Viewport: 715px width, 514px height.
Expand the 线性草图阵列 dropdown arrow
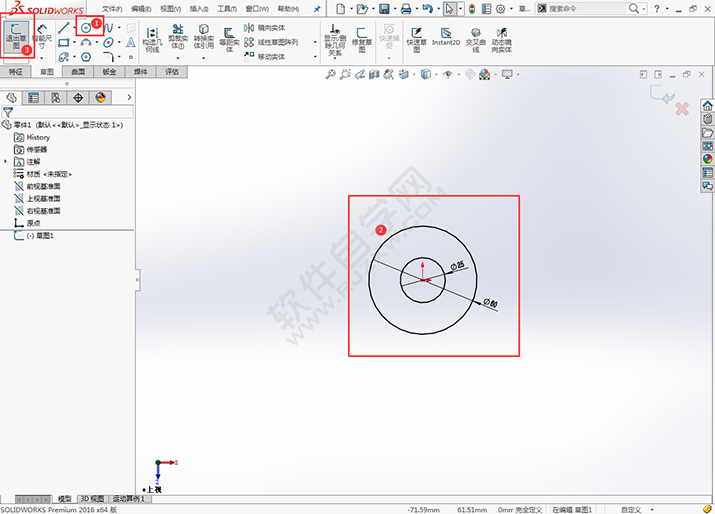[x=315, y=42]
